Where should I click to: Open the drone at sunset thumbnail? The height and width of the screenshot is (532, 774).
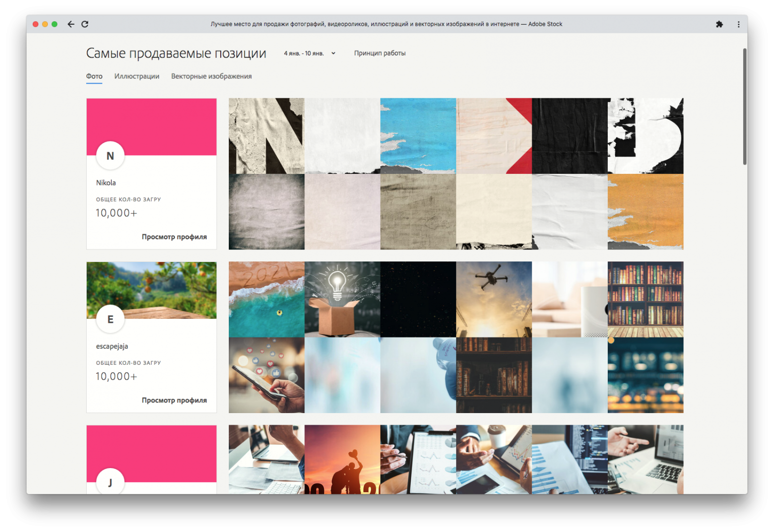point(494,299)
